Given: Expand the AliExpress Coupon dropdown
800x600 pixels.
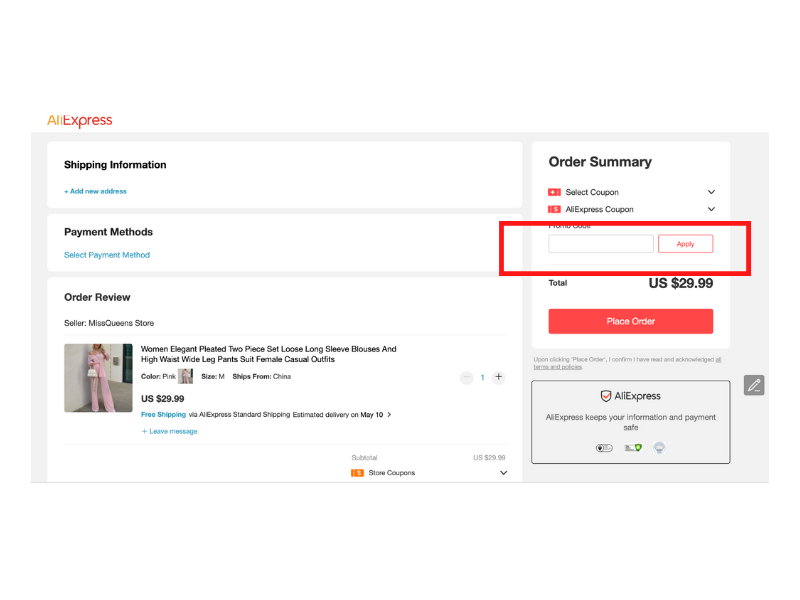Looking at the screenshot, I should click(711, 209).
